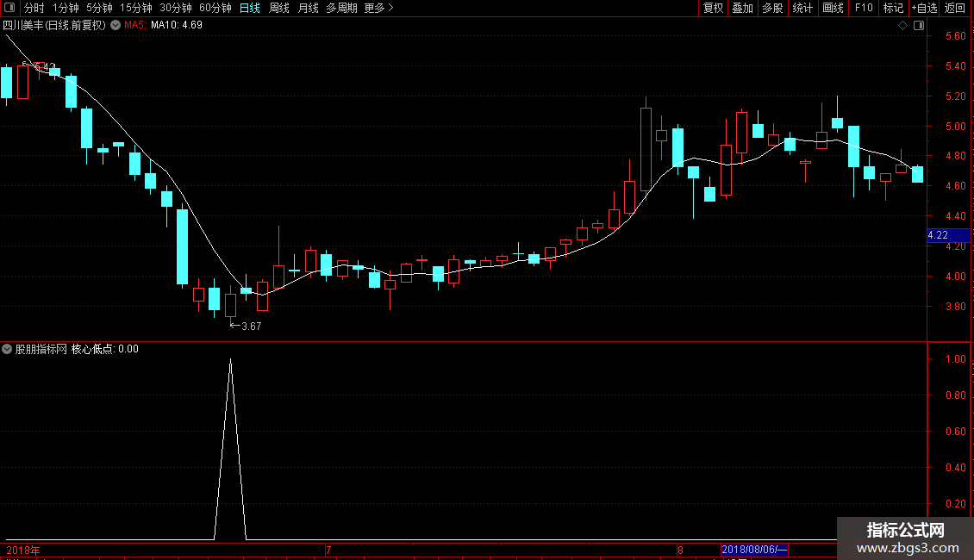Screen dimensions: 974x560
Task: Activate the 画线 drawing tools
Action: click(833, 8)
